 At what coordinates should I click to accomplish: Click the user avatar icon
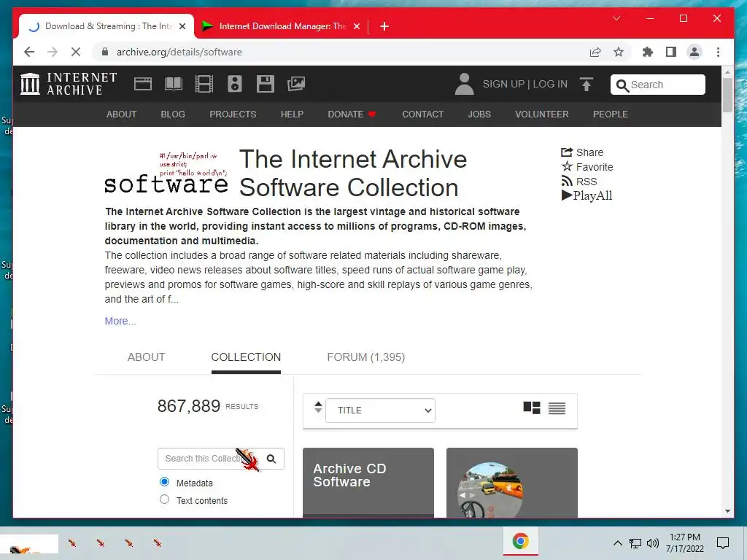[464, 84]
